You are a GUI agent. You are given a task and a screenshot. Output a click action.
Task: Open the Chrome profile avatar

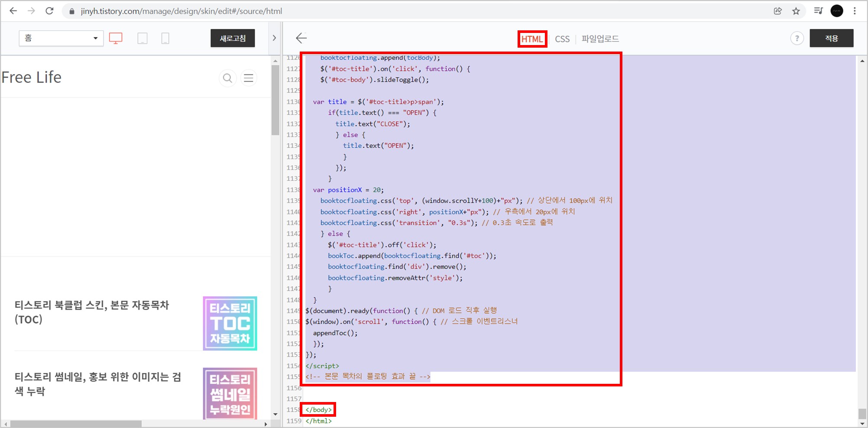tap(836, 11)
